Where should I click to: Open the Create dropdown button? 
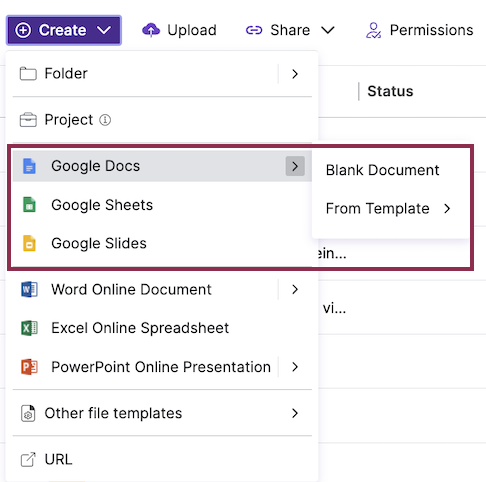coord(64,30)
